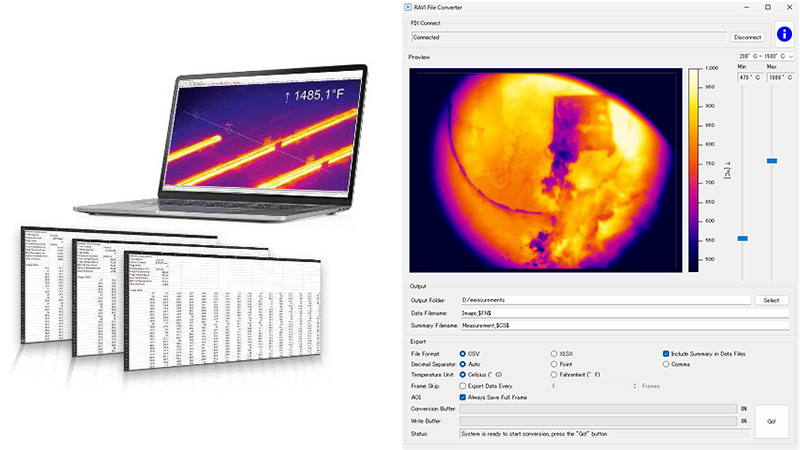Choose Fahrenheit temperature unit

(x=555, y=374)
